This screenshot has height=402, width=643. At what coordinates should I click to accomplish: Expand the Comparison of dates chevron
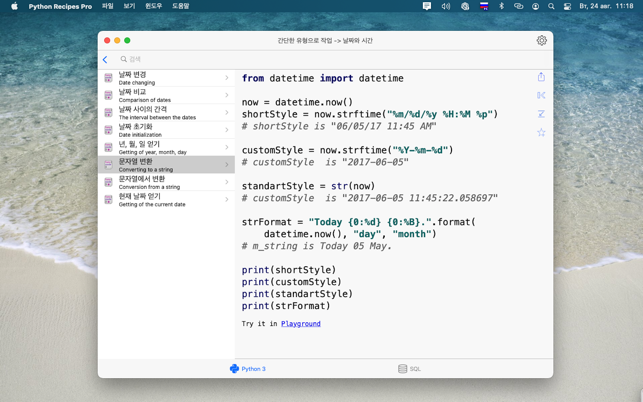pyautogui.click(x=227, y=95)
